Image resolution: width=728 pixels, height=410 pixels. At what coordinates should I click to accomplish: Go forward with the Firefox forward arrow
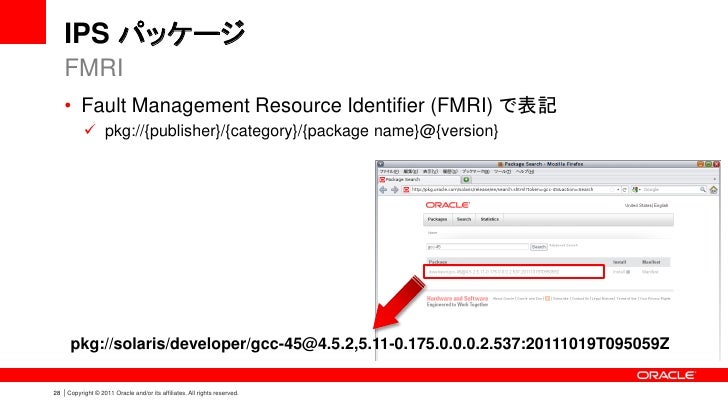pyautogui.click(x=394, y=189)
